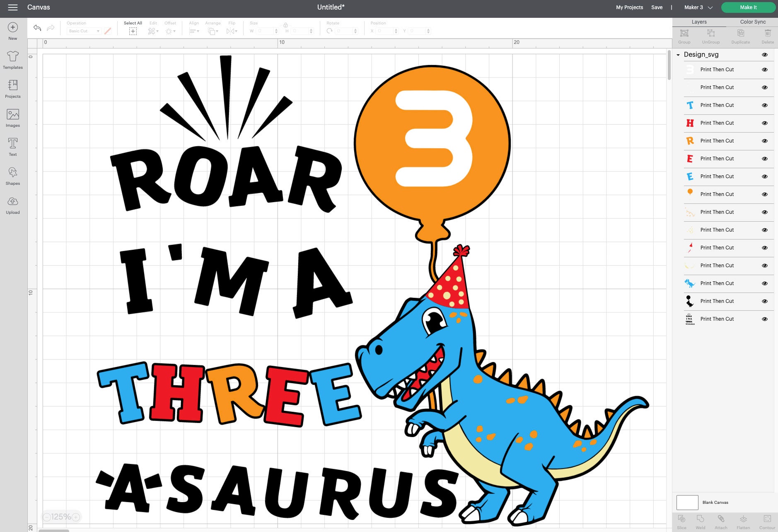This screenshot has height=532, width=778.
Task: Open My Projects
Action: [x=629, y=7]
